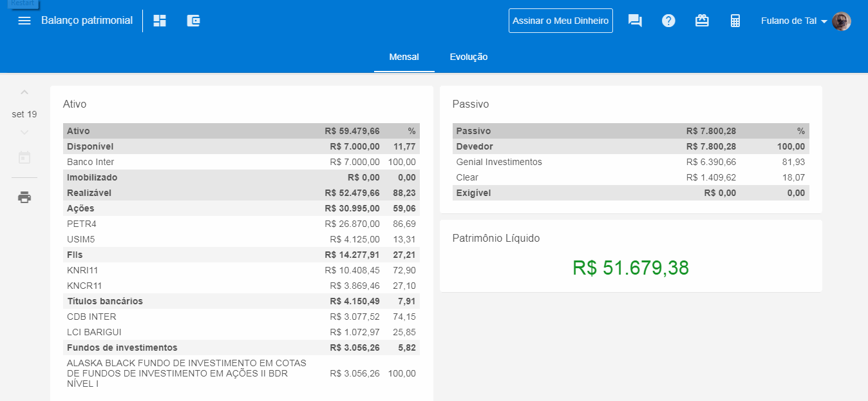This screenshot has height=401, width=868.
Task: Open the hamburger navigation menu
Action: 24,21
